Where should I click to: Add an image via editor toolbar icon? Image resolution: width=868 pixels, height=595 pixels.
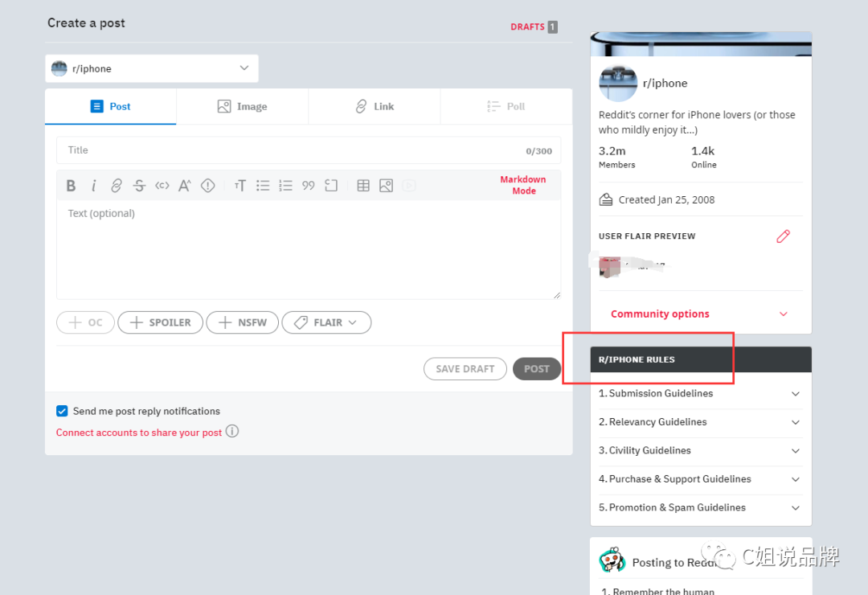386,186
